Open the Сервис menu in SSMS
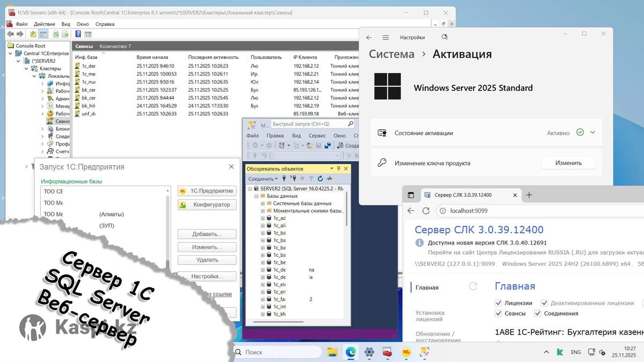 pyautogui.click(x=317, y=136)
